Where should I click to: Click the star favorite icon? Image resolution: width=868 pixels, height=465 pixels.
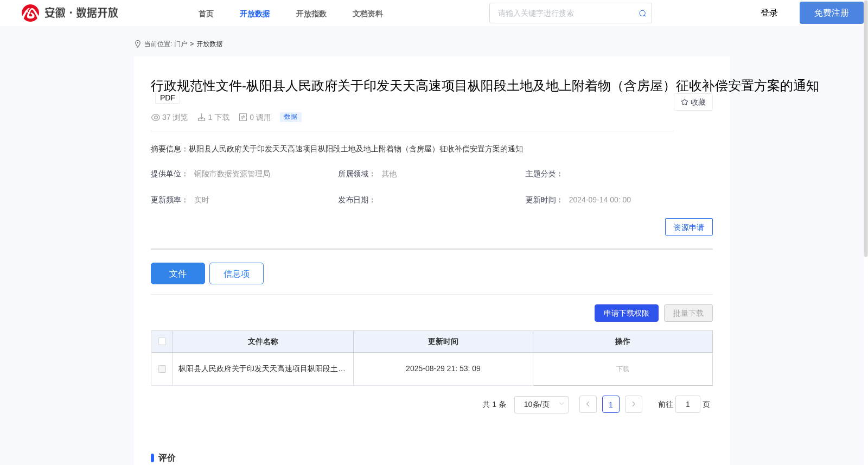[x=685, y=102]
